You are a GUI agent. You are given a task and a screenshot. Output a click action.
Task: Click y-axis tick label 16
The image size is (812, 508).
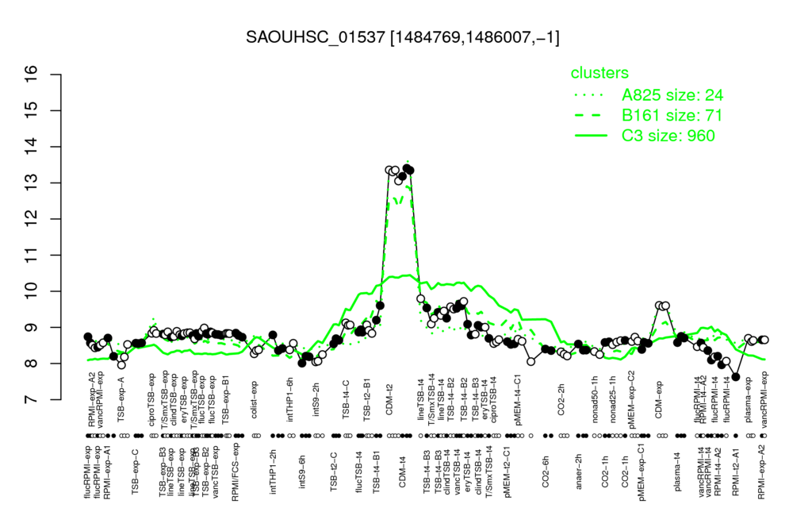[x=32, y=75]
